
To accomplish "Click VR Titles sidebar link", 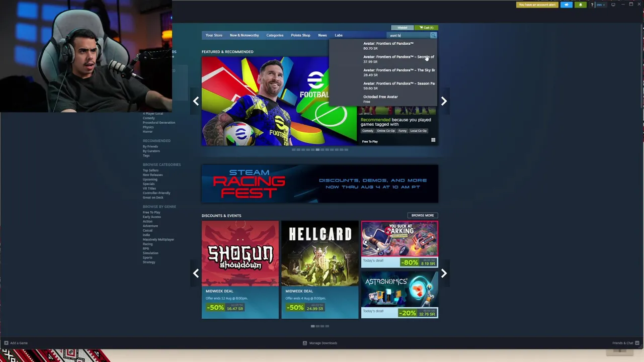I will pos(149,189).
